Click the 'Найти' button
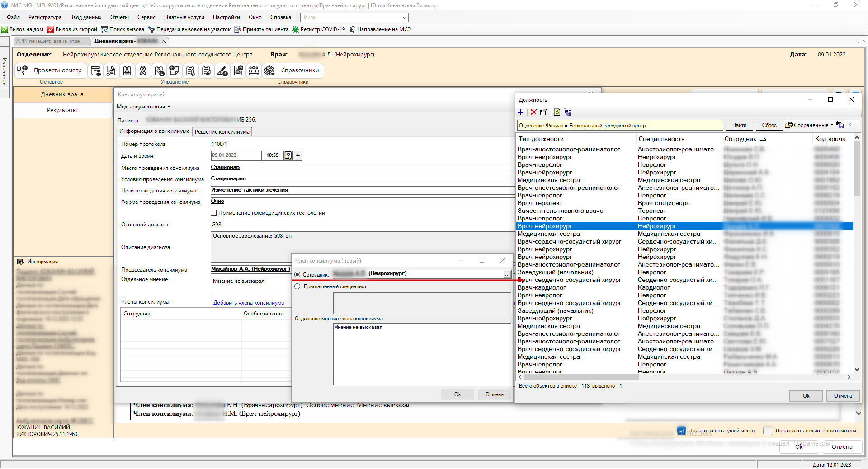Image resolution: width=868 pixels, height=469 pixels. 739,125
